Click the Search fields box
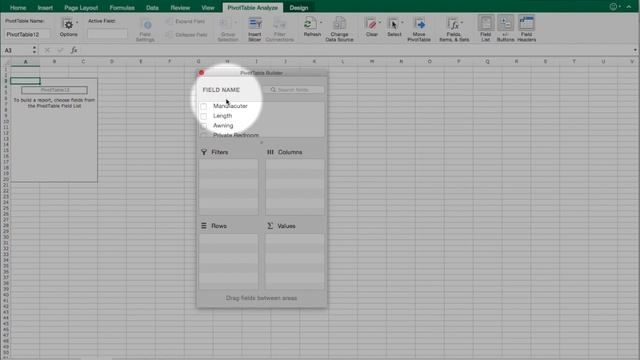640x360 pixels. pos(294,90)
